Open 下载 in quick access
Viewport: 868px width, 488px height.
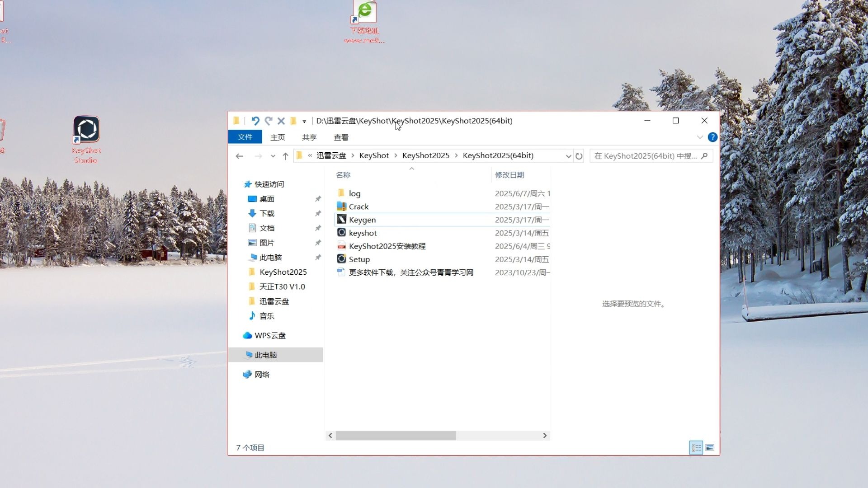coord(267,213)
